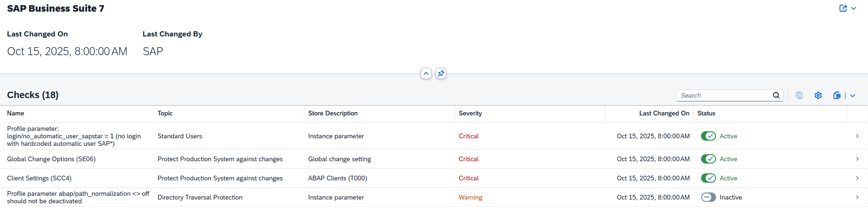Open table settings with the gear icon
The width and height of the screenshot is (868, 207).
coord(818,95)
